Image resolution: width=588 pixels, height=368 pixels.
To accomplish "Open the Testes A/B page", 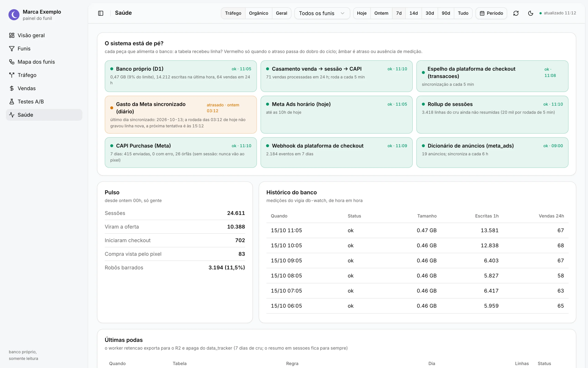I will click(44, 101).
